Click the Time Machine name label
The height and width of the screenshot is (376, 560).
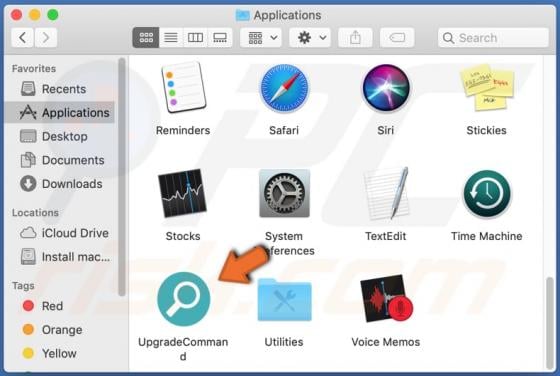point(487,236)
